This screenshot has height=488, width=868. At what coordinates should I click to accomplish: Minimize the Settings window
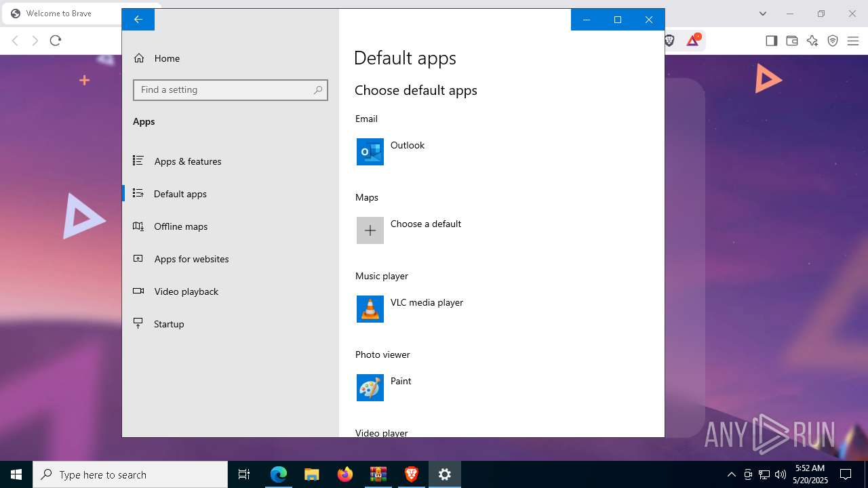[587, 20]
